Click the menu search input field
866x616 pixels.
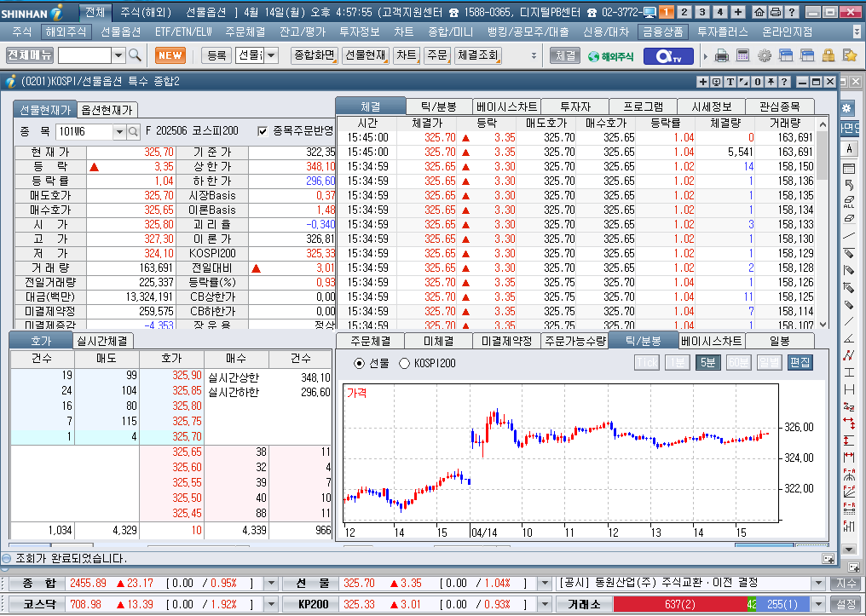pos(85,55)
